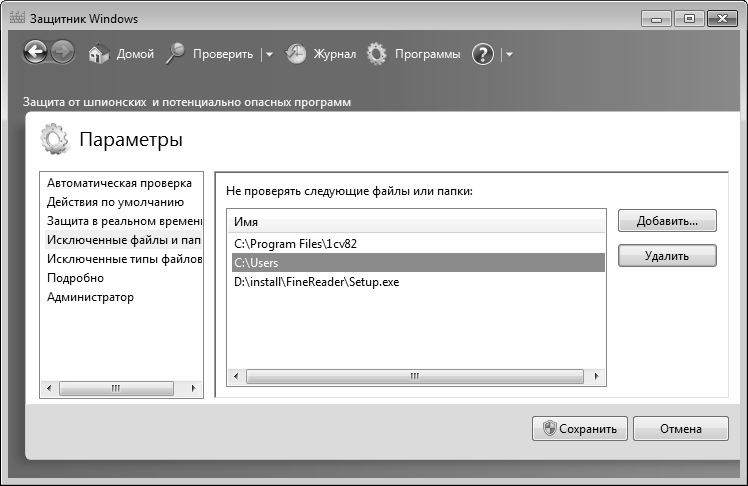Click the Back arrow navigation icon

[x=35, y=52]
